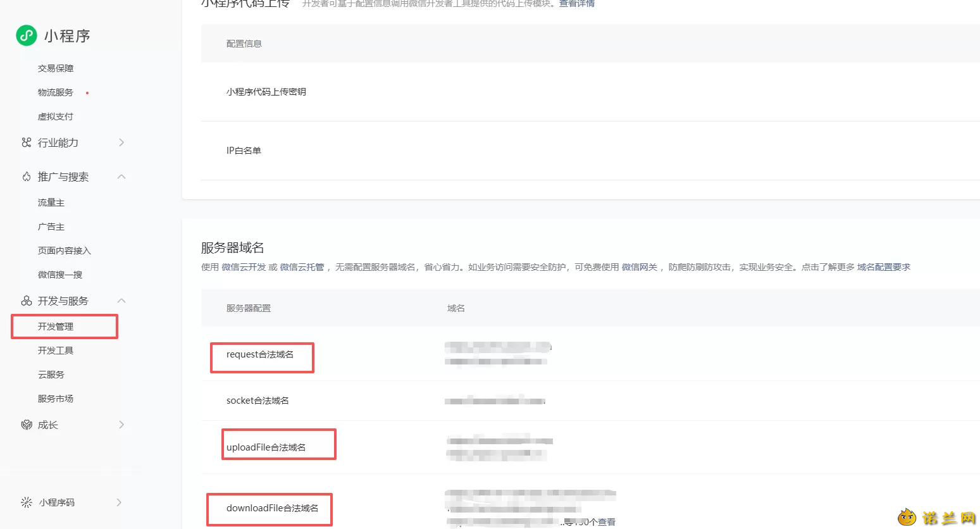Click 小程序代码上传密钥 row label

click(x=266, y=92)
